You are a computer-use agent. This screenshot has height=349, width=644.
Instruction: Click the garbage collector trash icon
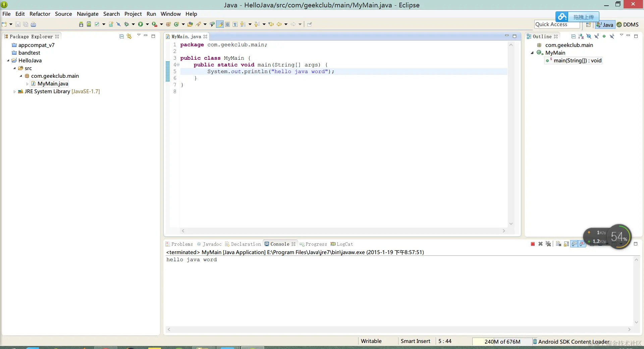[535, 342]
